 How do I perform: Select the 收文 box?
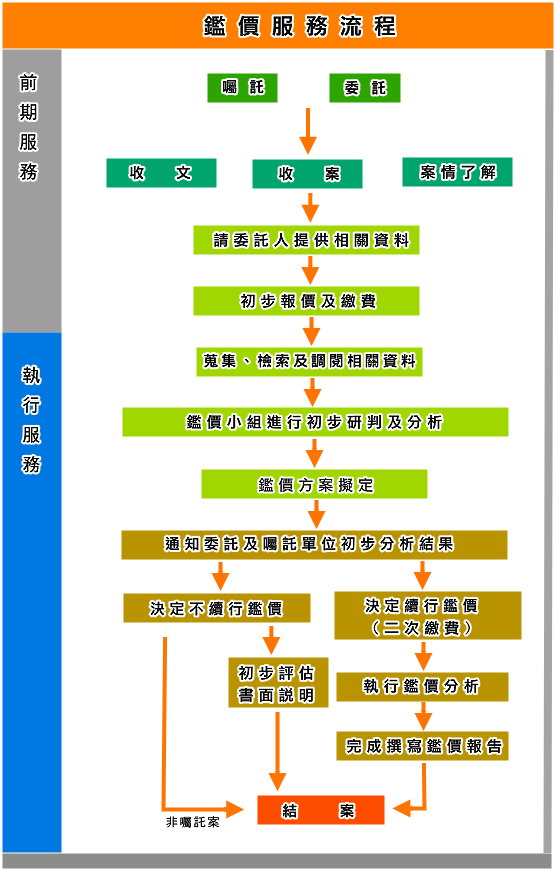click(161, 173)
